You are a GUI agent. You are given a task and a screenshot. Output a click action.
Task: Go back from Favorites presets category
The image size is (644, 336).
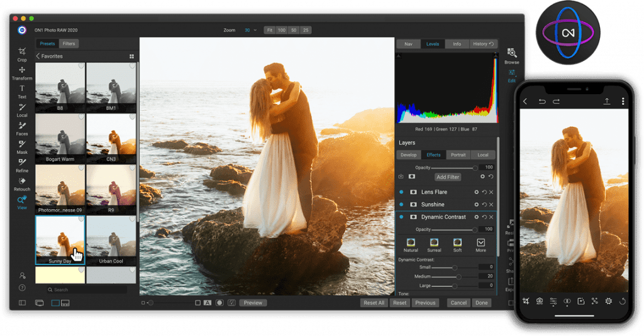click(x=38, y=56)
